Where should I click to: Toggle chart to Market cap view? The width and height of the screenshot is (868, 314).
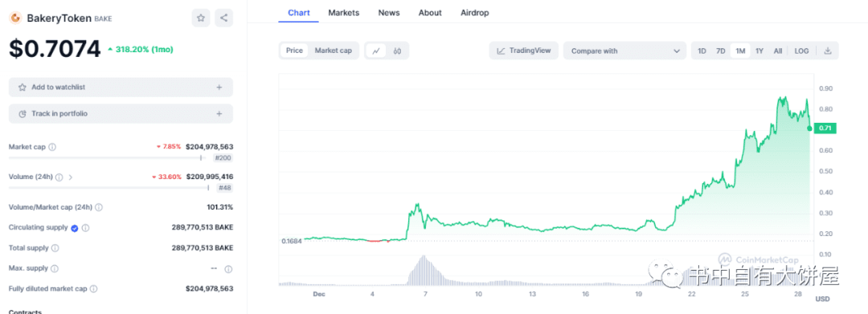pyautogui.click(x=334, y=51)
